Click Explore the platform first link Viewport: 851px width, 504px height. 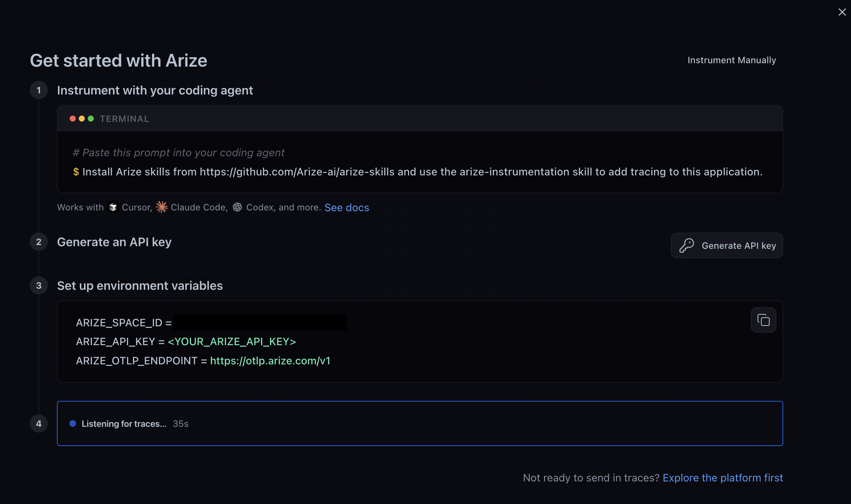(x=723, y=478)
